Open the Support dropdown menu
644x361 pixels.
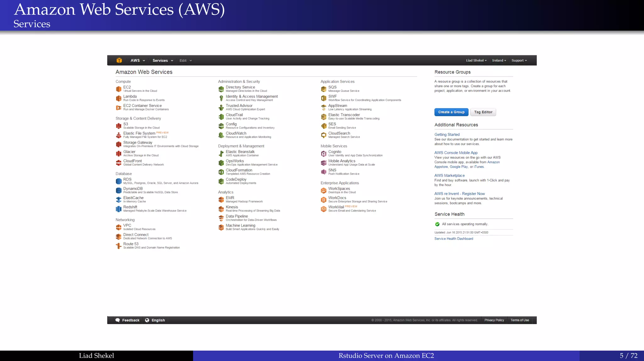(519, 60)
